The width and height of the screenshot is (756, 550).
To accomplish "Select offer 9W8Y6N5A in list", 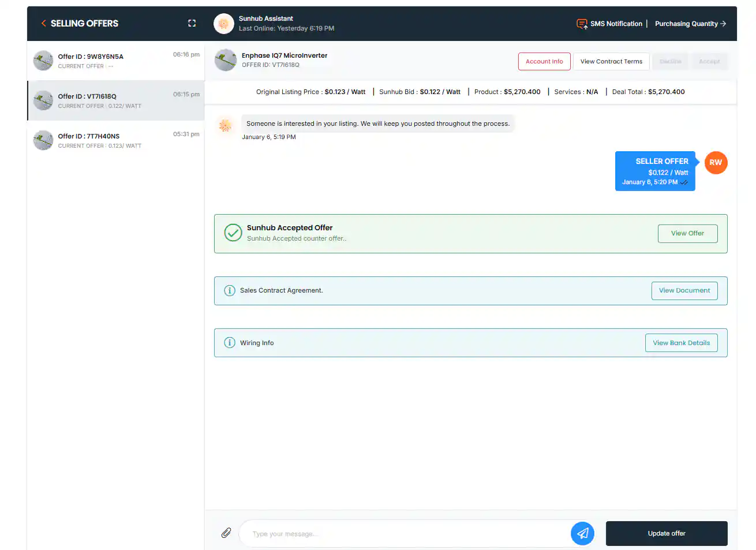I will (x=116, y=61).
